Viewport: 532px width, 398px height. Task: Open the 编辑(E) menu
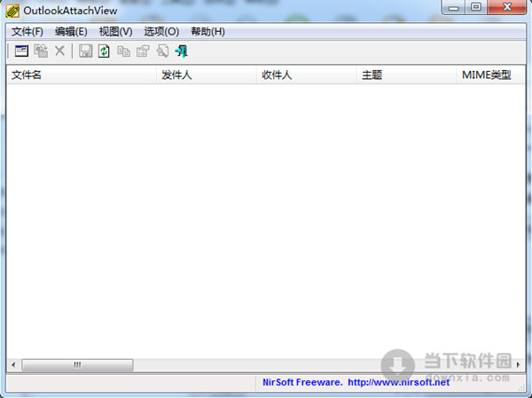71,32
